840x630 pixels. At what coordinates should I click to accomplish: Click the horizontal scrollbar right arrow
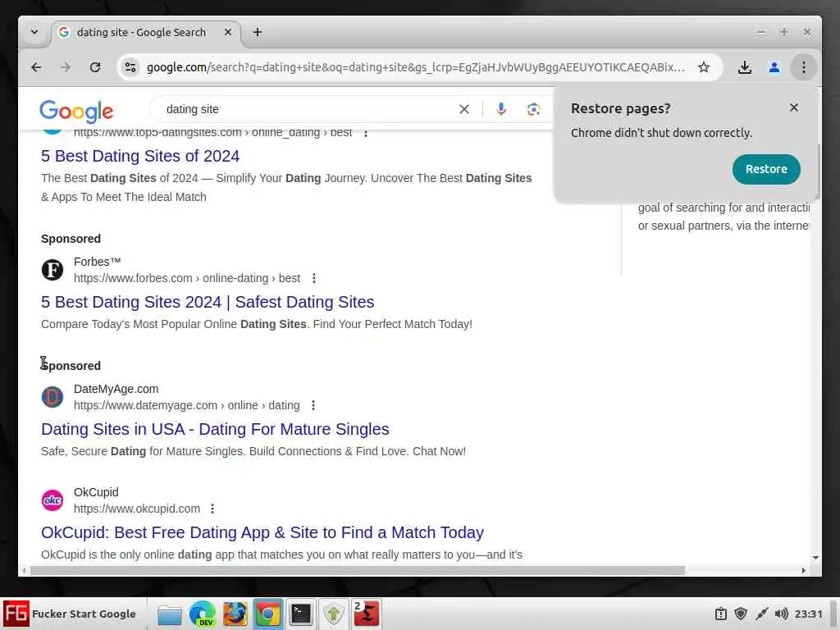804,571
